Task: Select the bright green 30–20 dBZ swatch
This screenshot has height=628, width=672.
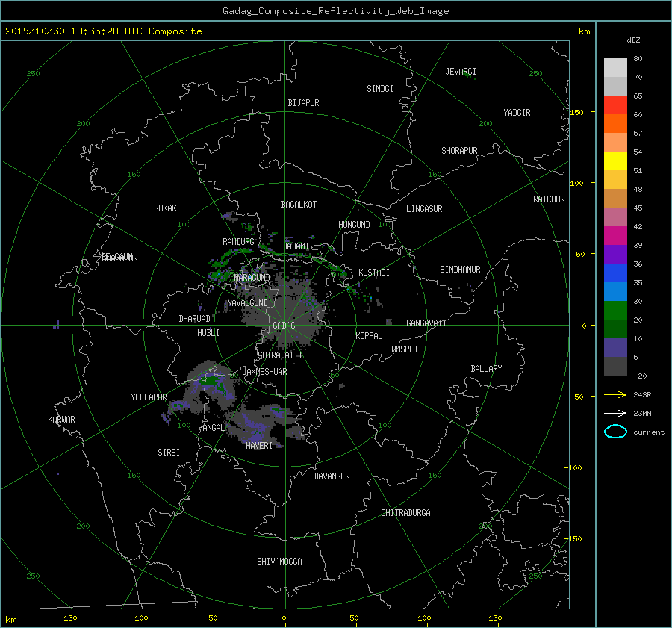Action: pos(615,310)
